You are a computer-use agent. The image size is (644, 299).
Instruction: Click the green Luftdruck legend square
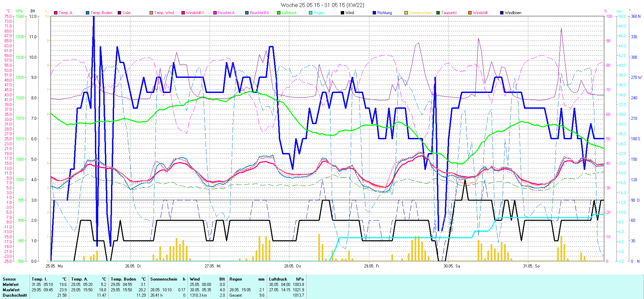pyautogui.click(x=279, y=13)
